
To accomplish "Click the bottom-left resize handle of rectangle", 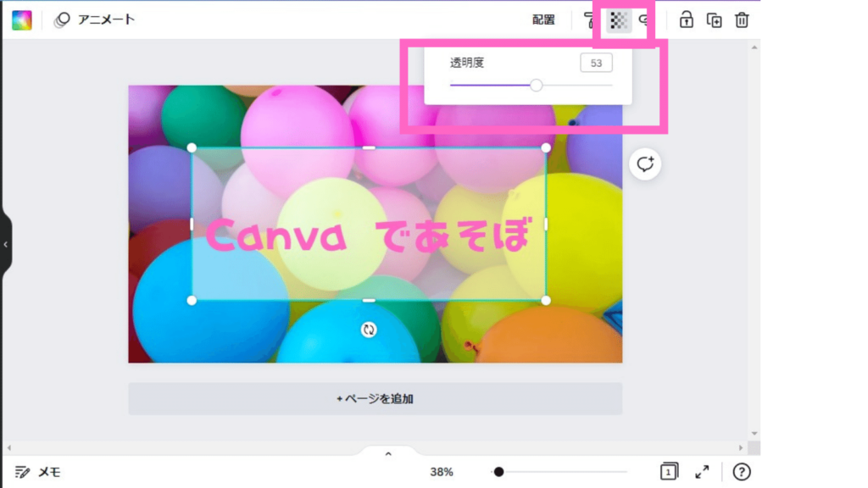I will (x=192, y=301).
